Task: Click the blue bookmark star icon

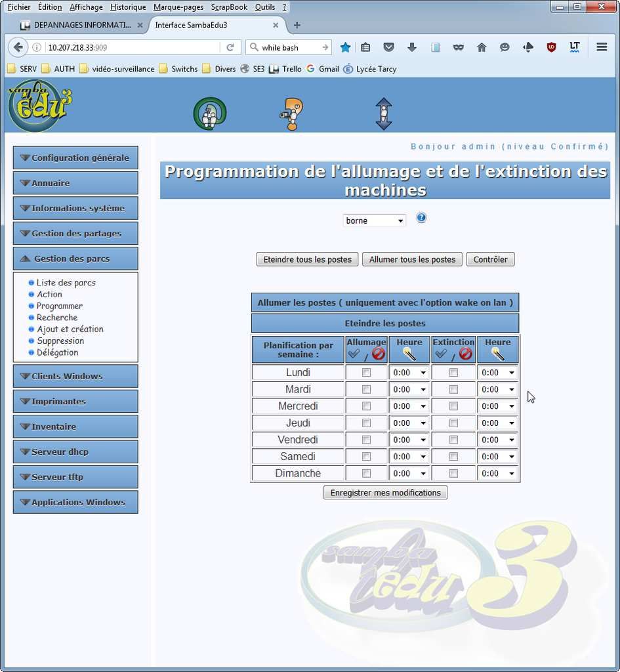Action: (x=345, y=47)
